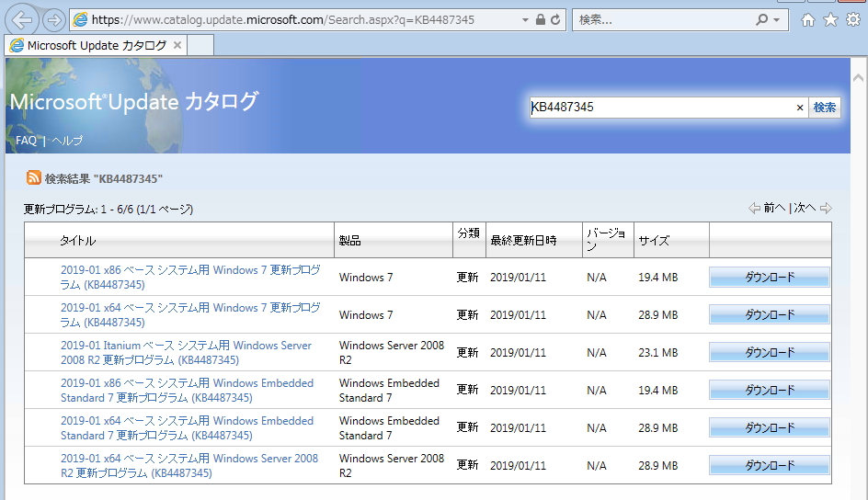Open x64 Windows Server 2008 R2 update link
Screen dimensions: 868x500
point(189,465)
